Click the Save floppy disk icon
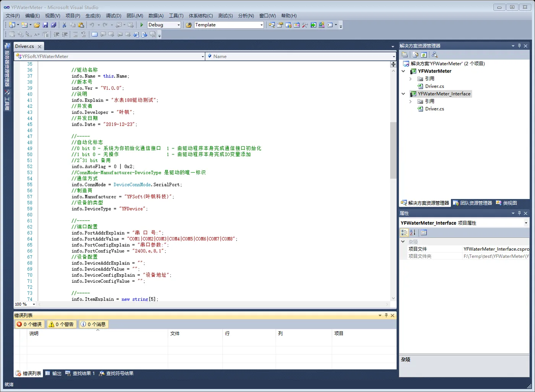Image resolution: width=535 pixels, height=392 pixels. pos(45,25)
